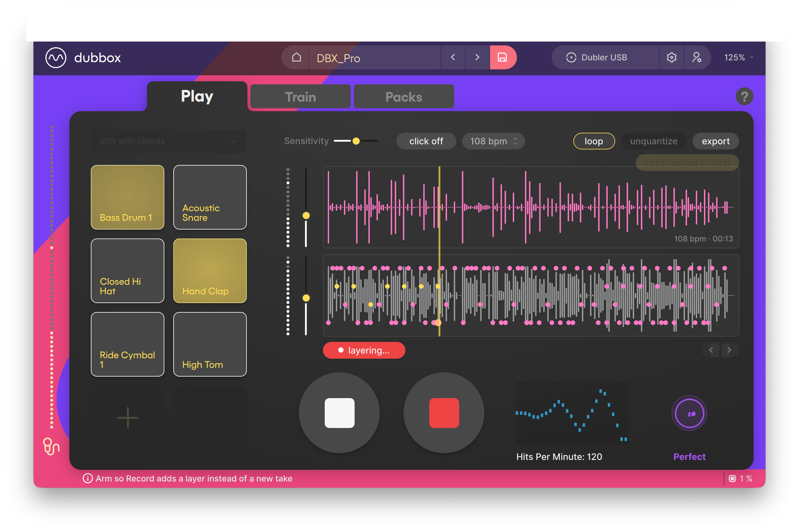Click the purple timing accuracy dial
This screenshot has height=532, width=799.
[689, 414]
